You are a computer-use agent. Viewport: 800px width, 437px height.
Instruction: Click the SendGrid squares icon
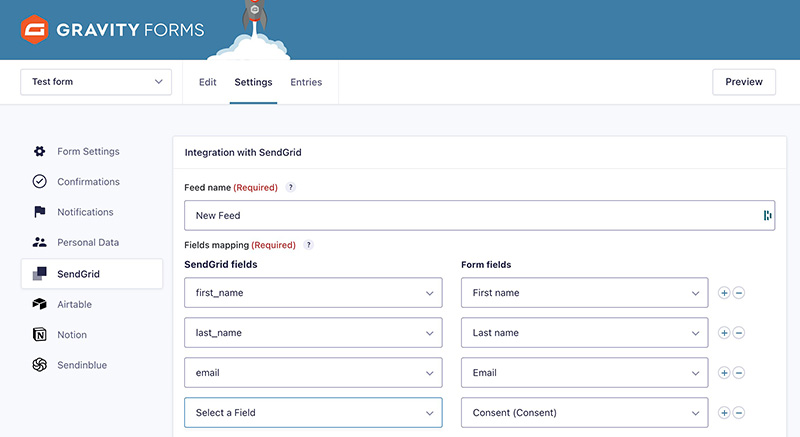coord(39,274)
